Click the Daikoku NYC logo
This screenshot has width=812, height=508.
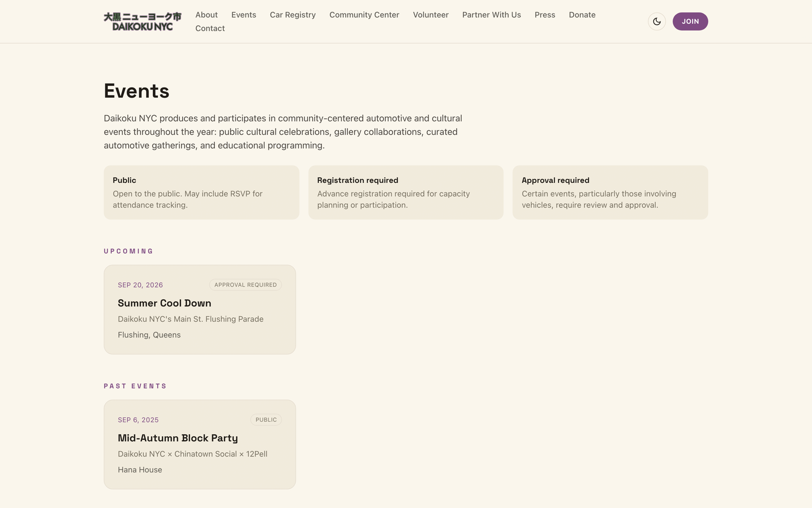point(143,21)
